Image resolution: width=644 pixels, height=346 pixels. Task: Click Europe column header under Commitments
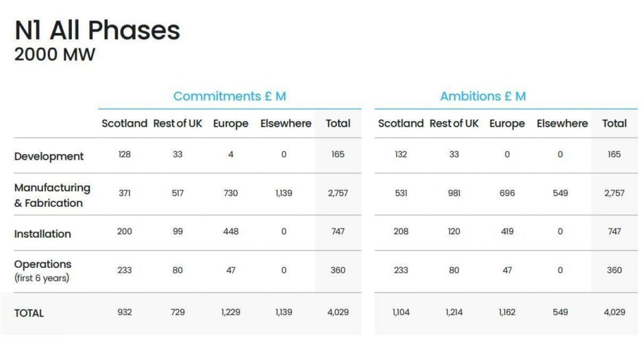[x=231, y=124]
